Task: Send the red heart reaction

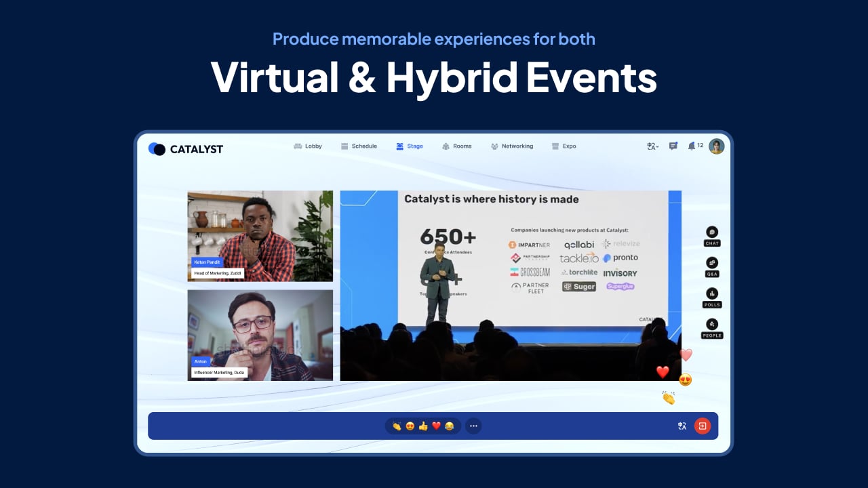Action: 436,426
